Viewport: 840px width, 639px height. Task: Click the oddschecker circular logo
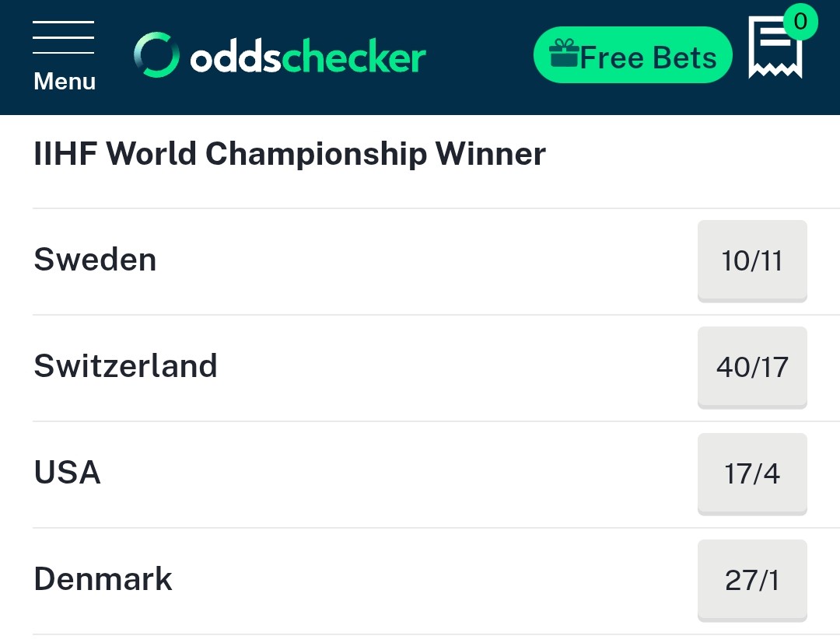coord(156,54)
